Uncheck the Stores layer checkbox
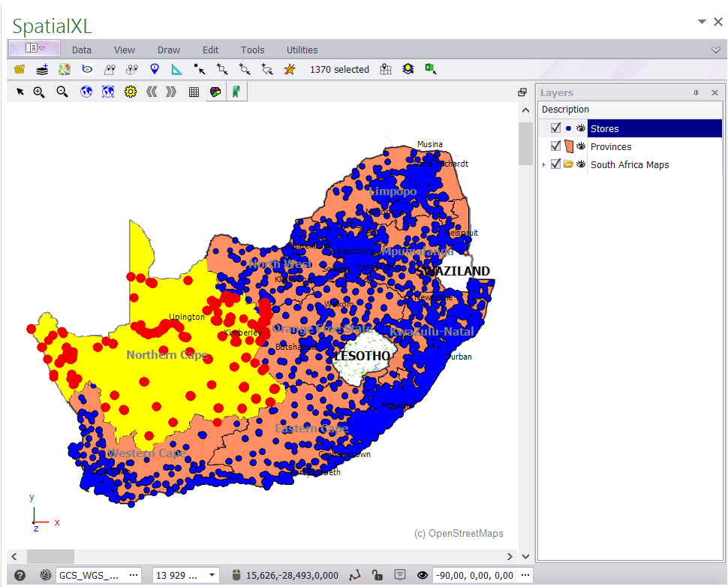Viewport: 728px width, 587px height. [x=555, y=128]
